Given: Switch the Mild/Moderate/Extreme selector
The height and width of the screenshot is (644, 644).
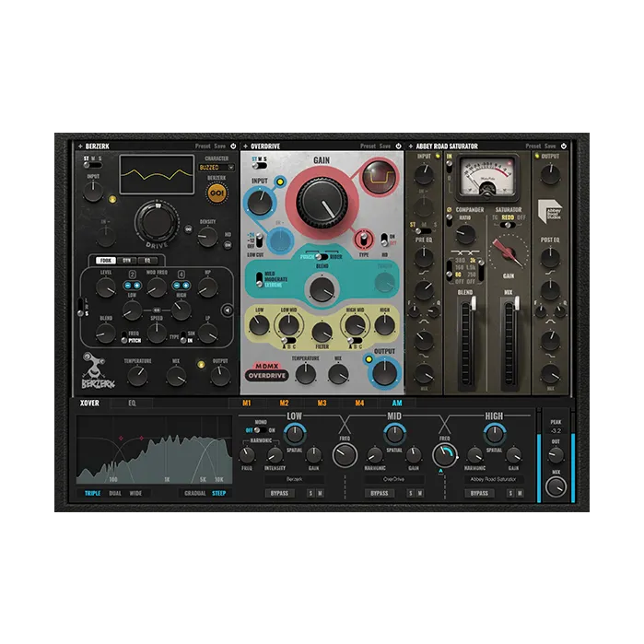Looking at the screenshot, I should [x=260, y=279].
